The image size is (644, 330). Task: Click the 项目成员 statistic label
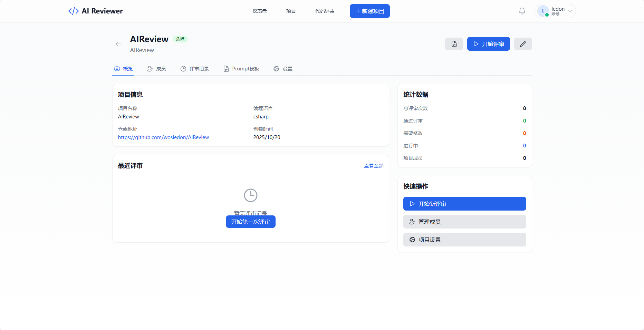pyautogui.click(x=413, y=158)
